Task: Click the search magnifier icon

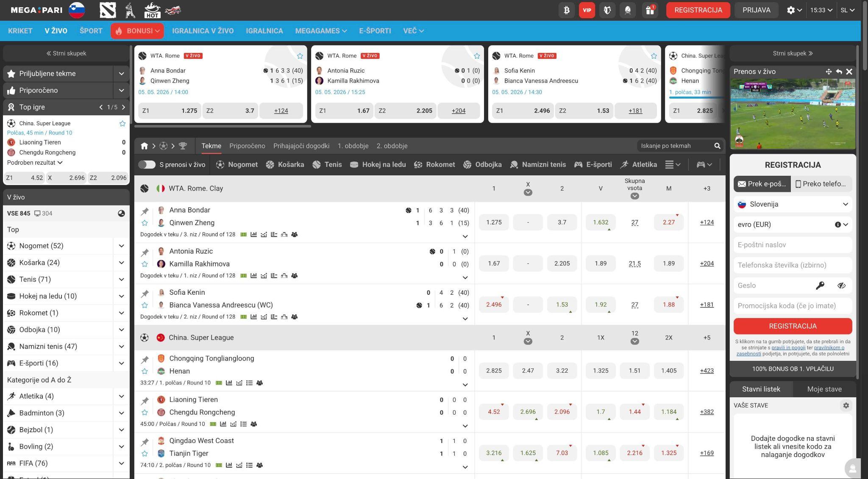Action: click(x=717, y=146)
